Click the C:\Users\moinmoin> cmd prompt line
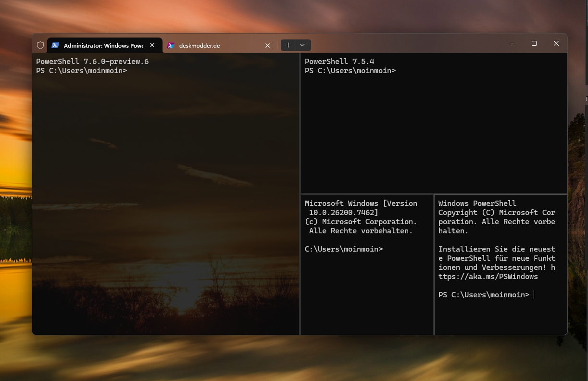 344,249
